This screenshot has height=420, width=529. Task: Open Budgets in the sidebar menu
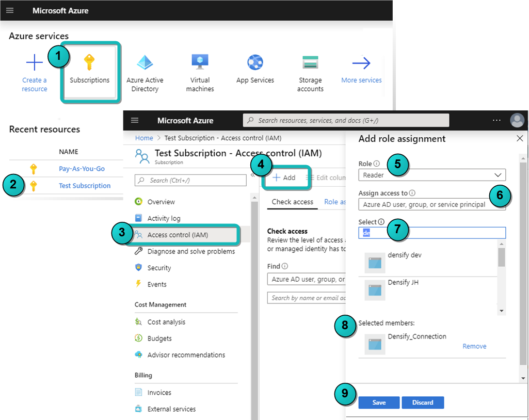tap(159, 338)
